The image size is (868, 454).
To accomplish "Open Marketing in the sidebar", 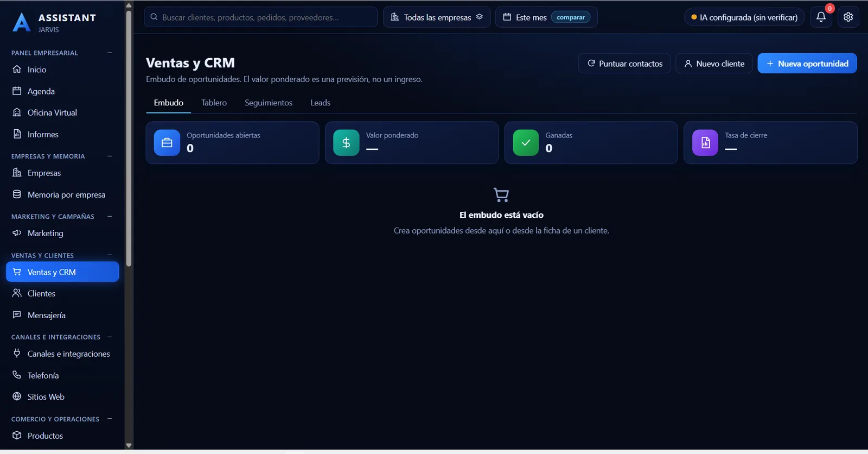I will click(62, 233).
